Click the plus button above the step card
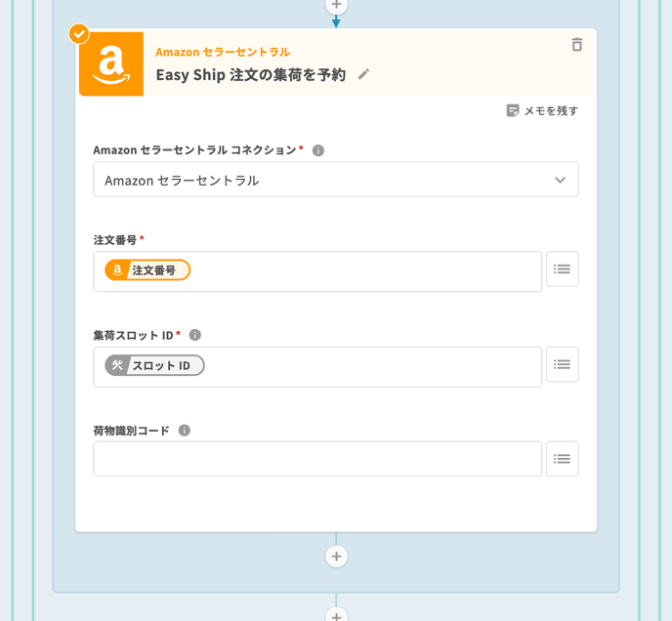 [336, 5]
